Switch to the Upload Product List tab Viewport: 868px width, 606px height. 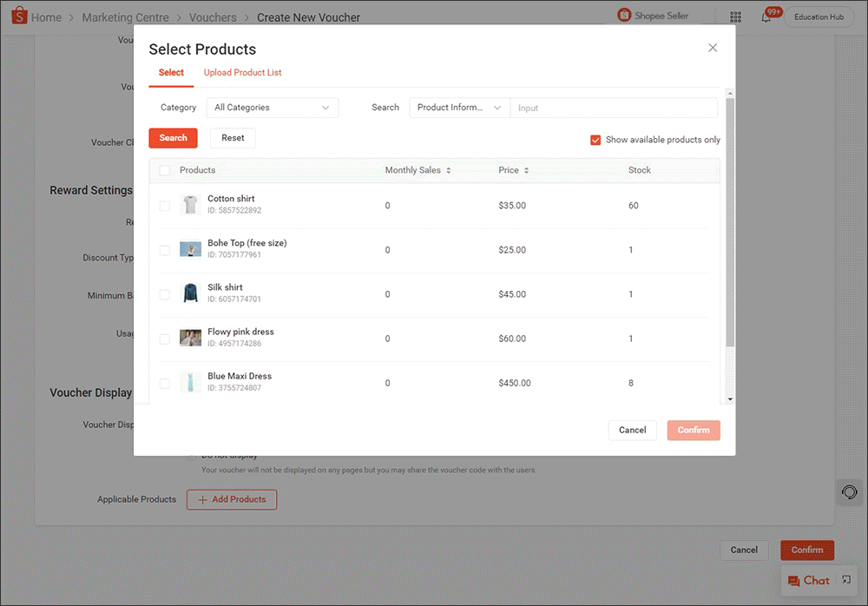[x=242, y=73]
